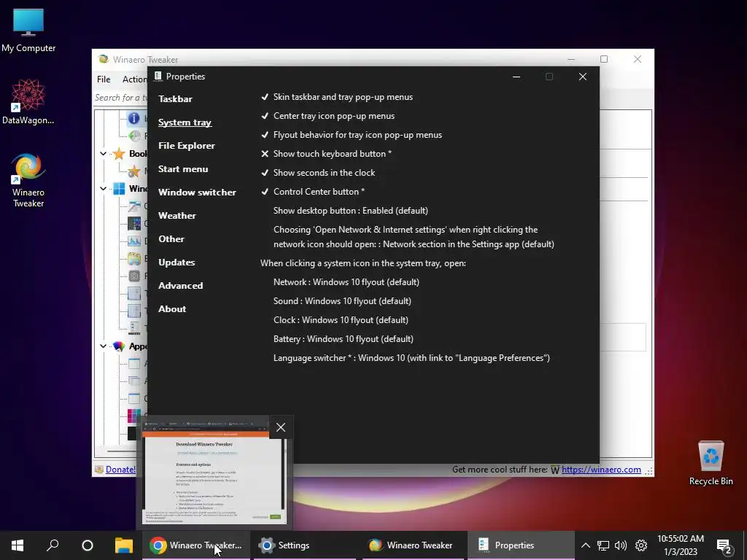Toggle Skin taskbar and tray pop-up menus
The width and height of the screenshot is (747, 560).
click(x=337, y=97)
